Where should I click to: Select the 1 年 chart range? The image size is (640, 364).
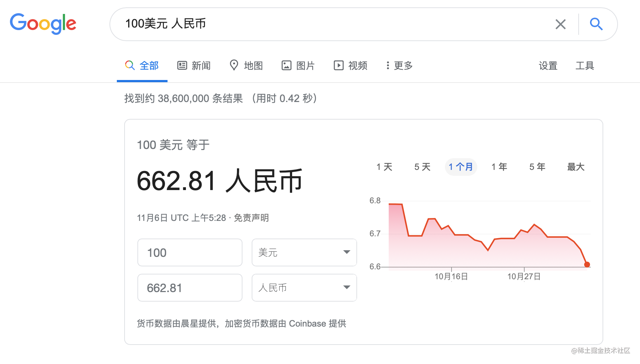coord(499,167)
